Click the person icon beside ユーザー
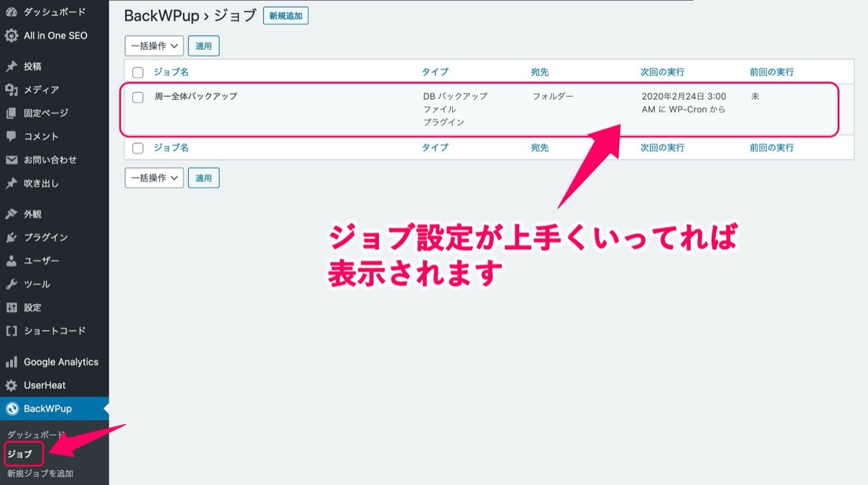The width and height of the screenshot is (868, 485). [x=12, y=261]
